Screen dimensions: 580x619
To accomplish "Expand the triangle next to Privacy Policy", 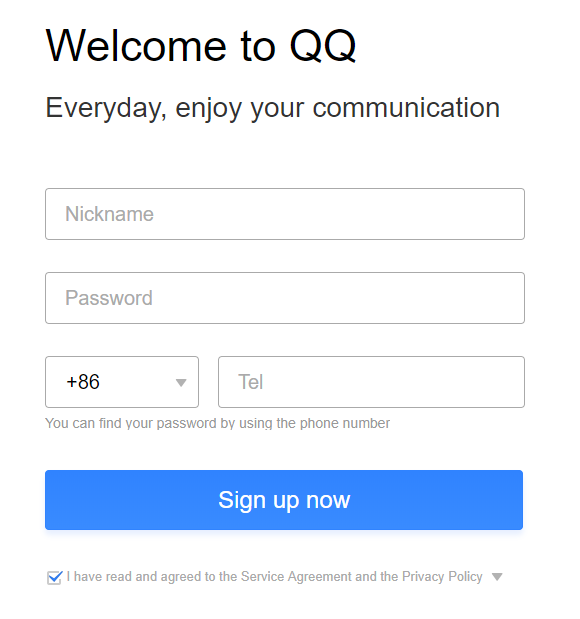I will pos(497,577).
